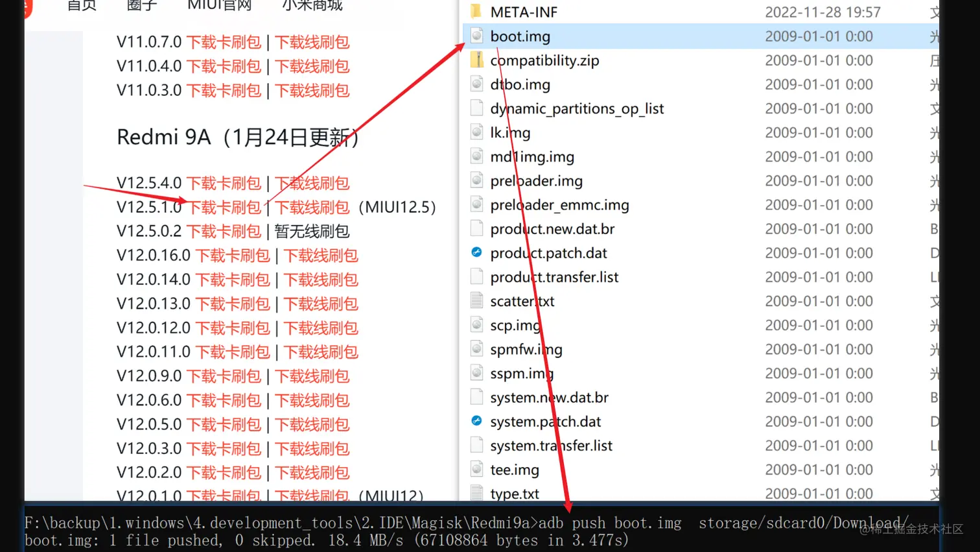
Task: Select the scatter.txt file name
Action: coord(522,301)
